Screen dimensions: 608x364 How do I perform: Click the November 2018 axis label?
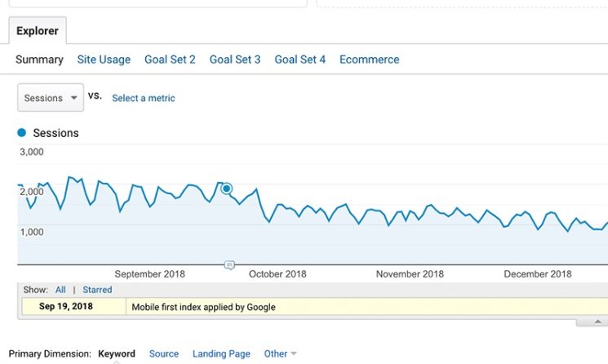point(410,274)
